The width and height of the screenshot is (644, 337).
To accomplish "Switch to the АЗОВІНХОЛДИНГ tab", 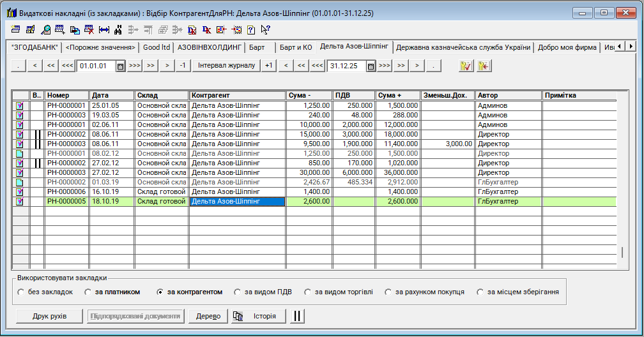I will click(210, 47).
